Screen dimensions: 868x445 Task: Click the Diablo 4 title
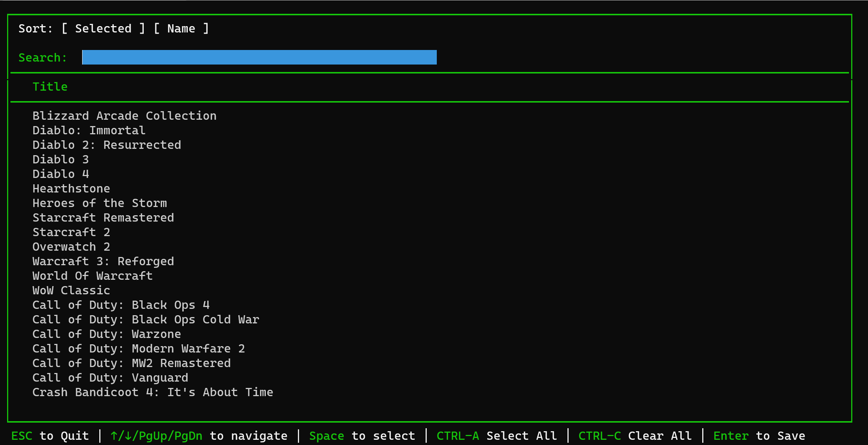point(60,174)
